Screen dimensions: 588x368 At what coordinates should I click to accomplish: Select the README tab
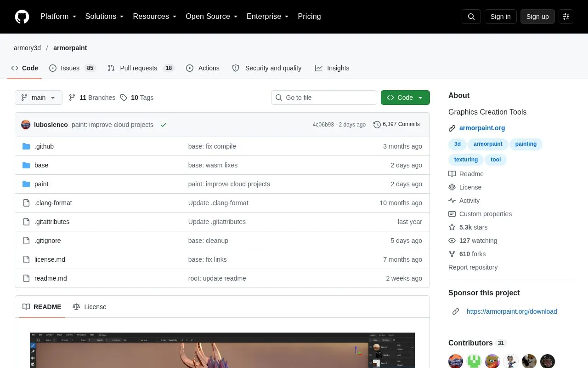(42, 307)
